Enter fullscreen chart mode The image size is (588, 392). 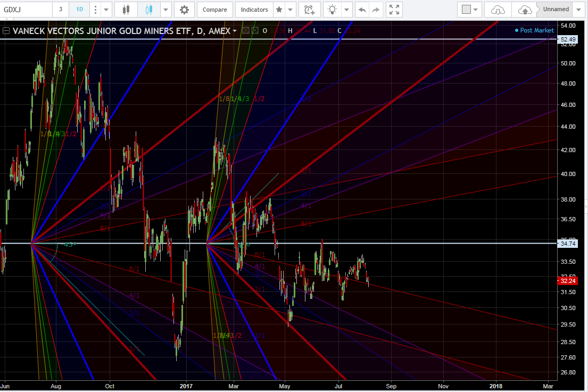393,10
